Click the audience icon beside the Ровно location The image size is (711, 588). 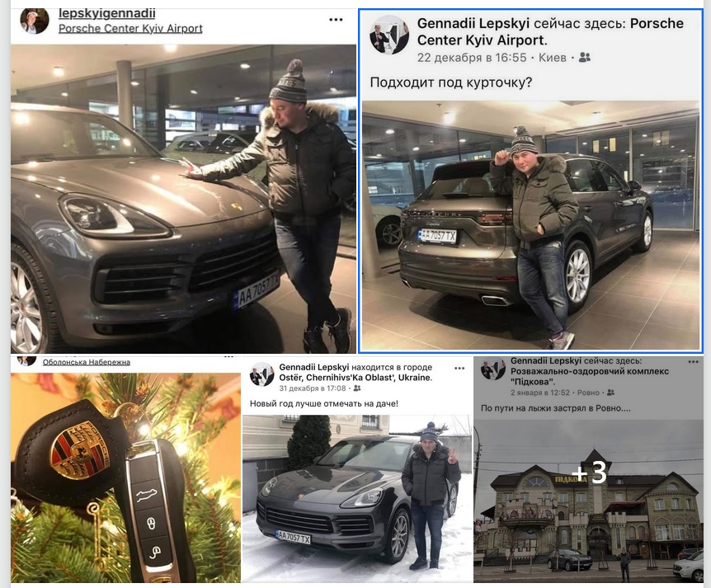pos(610,393)
